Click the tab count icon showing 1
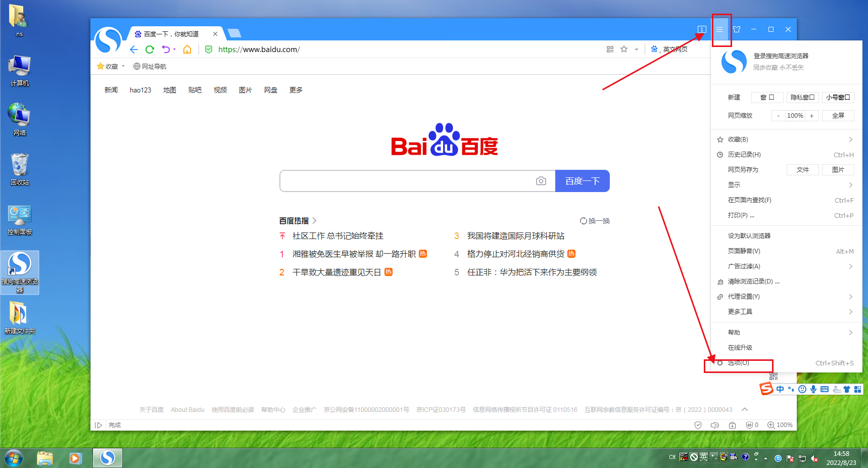Viewport: 868px width, 468px height. click(702, 29)
